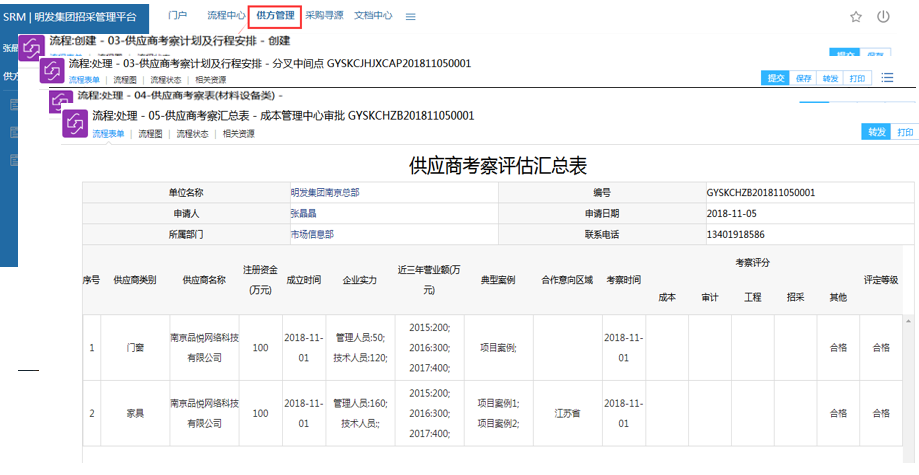This screenshot has width=919, height=475.
Task: Click the purple workflow icon for 05-供应商考察汇总表
Action: point(74,123)
